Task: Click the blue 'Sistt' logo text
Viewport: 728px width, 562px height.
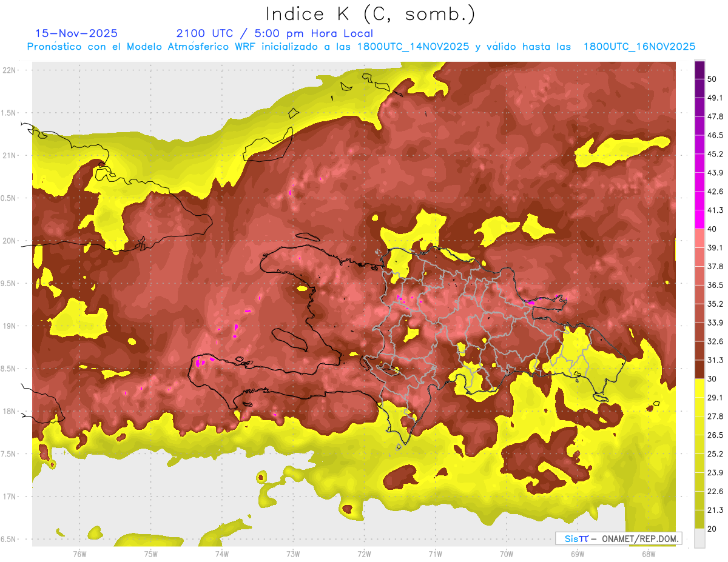Action: (576, 538)
